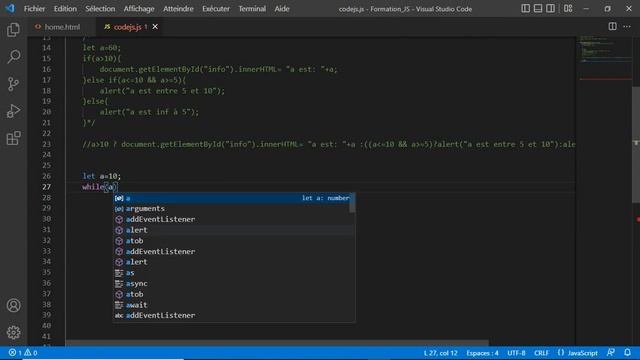Close the codejs.js tab

pyautogui.click(x=155, y=27)
